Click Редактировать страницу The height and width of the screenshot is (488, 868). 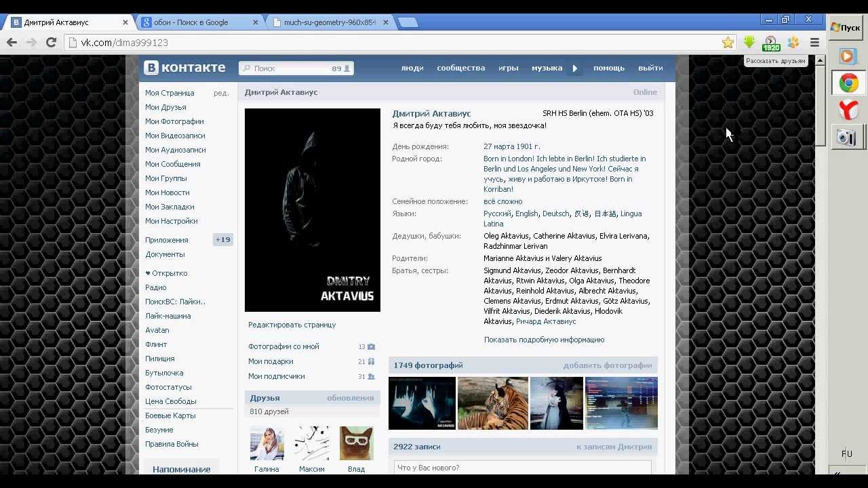(x=292, y=325)
